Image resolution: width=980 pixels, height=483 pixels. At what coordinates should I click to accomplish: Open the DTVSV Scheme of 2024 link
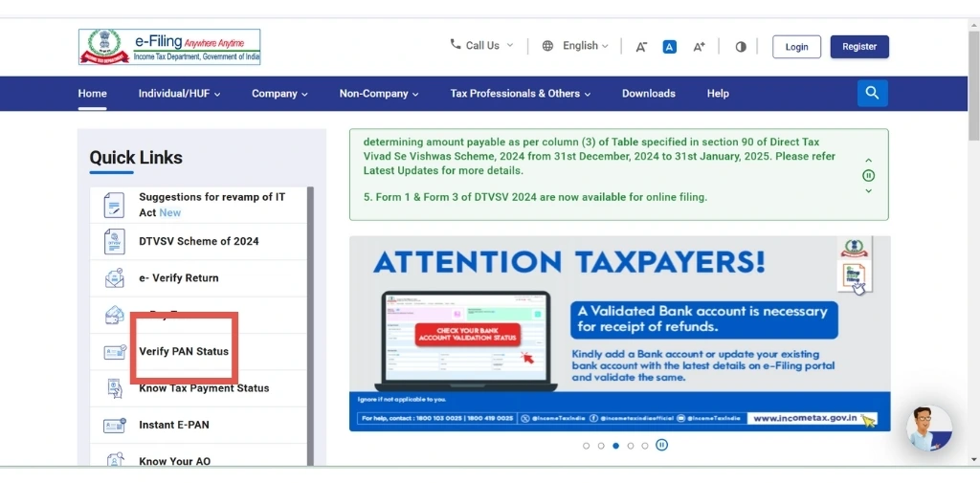199,241
